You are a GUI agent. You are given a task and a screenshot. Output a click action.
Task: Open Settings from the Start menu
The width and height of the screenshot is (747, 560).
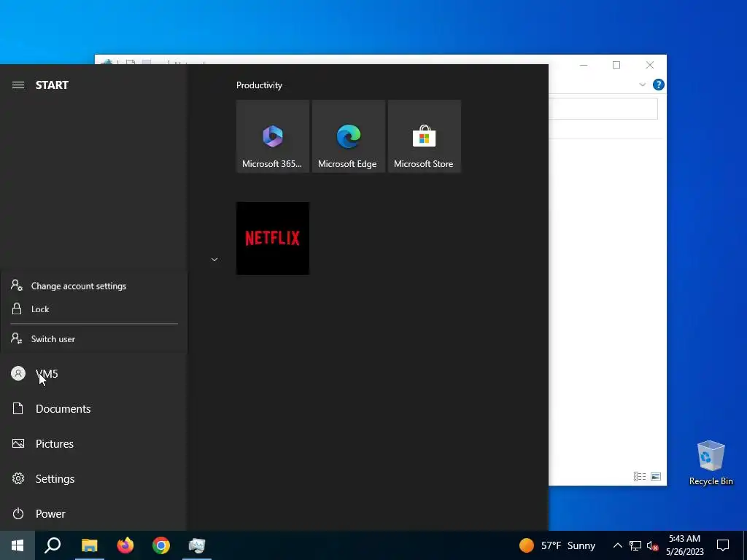pos(93,478)
